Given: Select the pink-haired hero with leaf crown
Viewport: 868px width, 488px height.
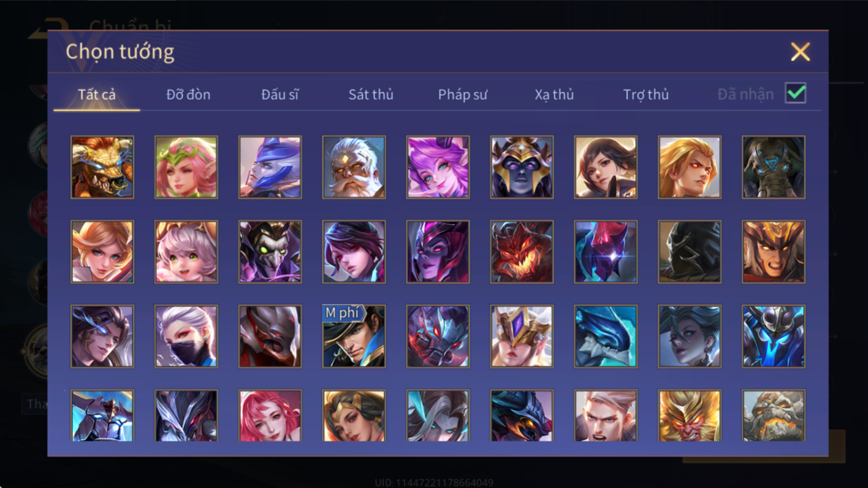Looking at the screenshot, I should (186, 167).
